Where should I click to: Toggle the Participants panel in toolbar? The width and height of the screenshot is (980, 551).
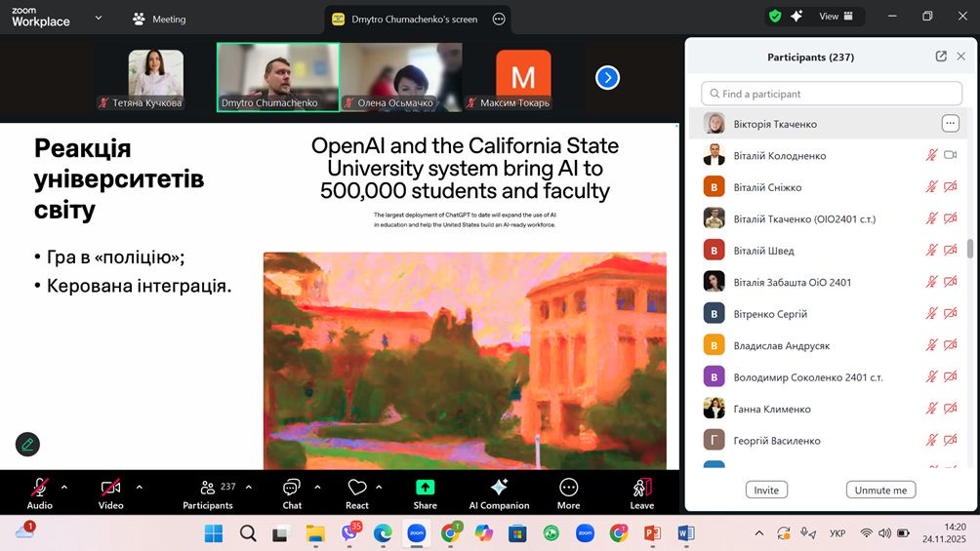pos(208,488)
